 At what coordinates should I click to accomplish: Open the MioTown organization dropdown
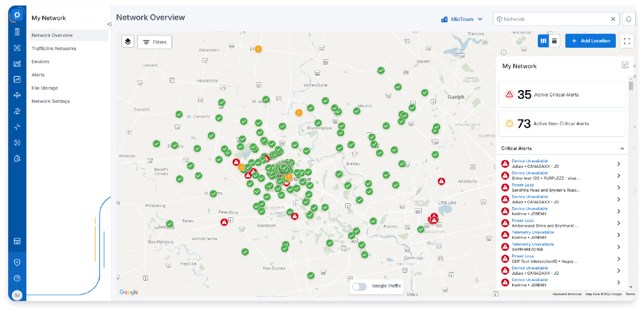[x=462, y=19]
